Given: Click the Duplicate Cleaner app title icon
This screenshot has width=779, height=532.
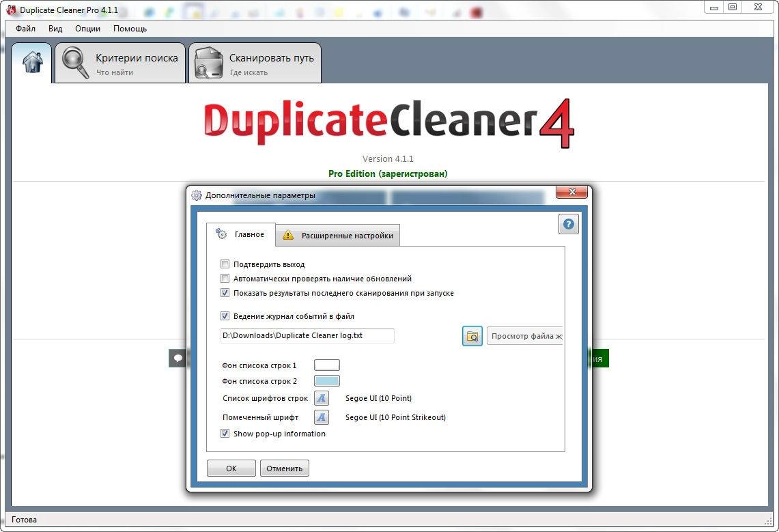Looking at the screenshot, I should click(x=11, y=10).
